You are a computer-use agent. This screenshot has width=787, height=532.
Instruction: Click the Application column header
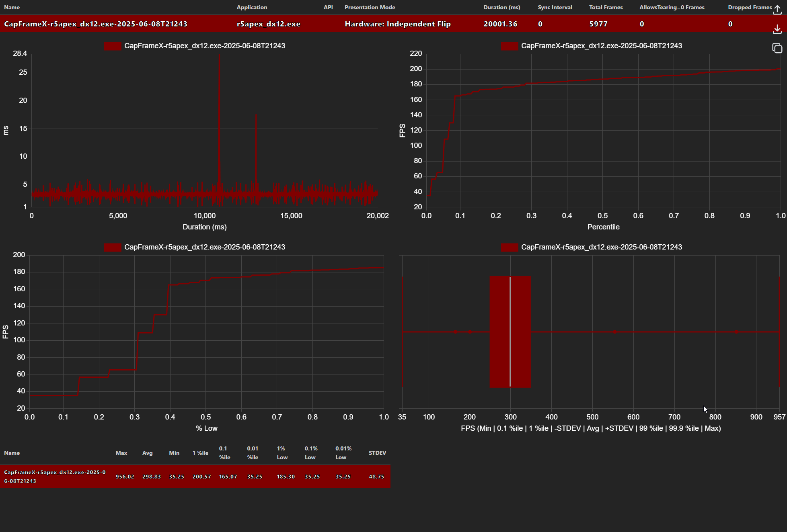coord(252,7)
